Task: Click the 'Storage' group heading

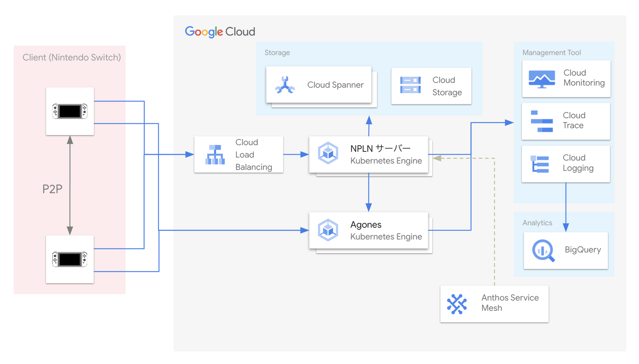Action: (277, 53)
